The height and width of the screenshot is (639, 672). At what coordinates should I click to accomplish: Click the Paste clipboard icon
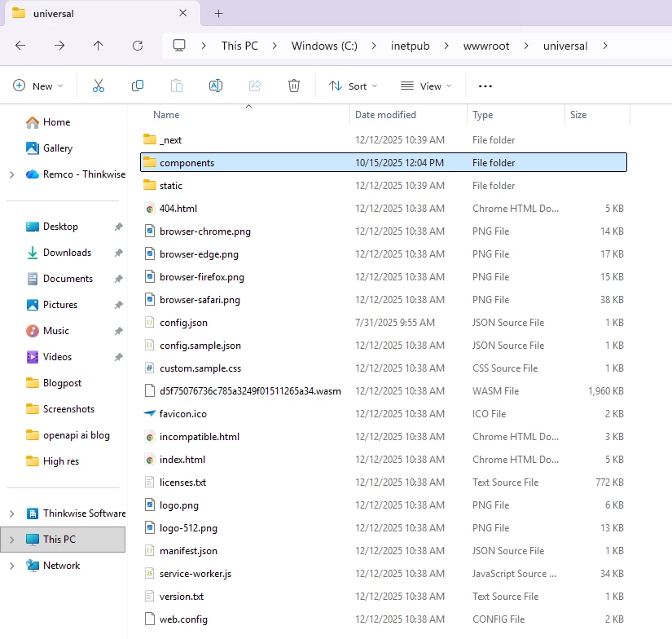click(177, 86)
